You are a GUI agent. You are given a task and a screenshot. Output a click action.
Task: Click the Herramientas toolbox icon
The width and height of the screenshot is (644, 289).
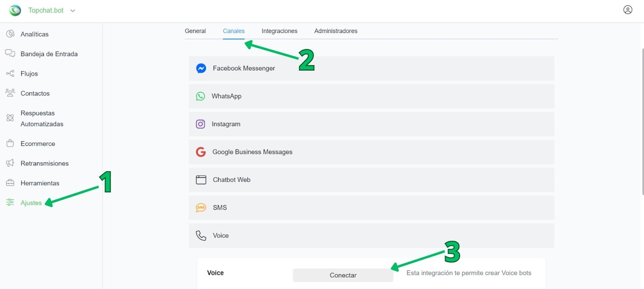(x=10, y=183)
